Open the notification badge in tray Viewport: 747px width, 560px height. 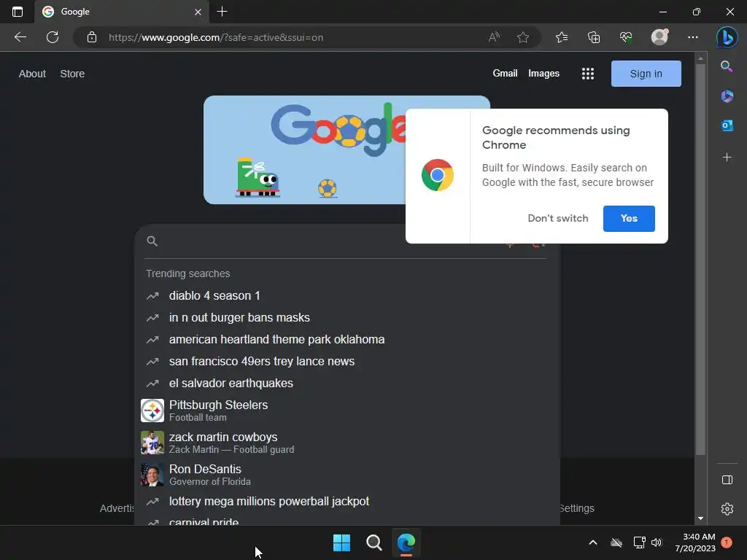point(727,542)
